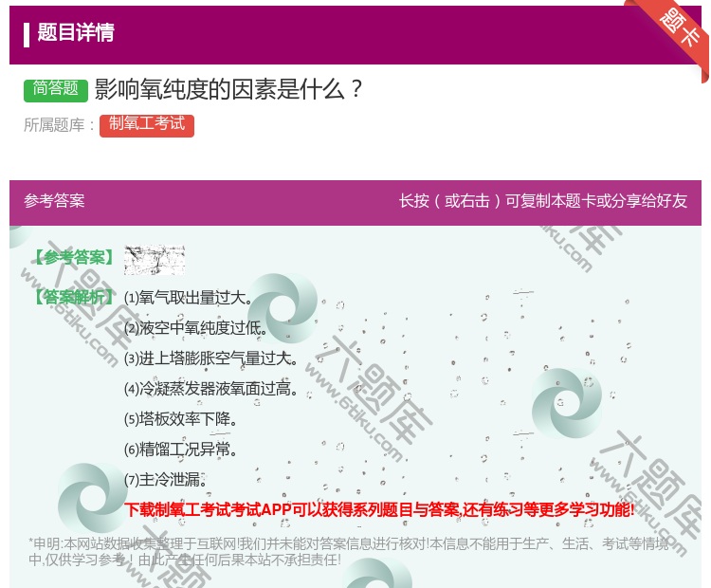
Task: Open the 制氧工考试 question bank link
Action: click(x=147, y=125)
